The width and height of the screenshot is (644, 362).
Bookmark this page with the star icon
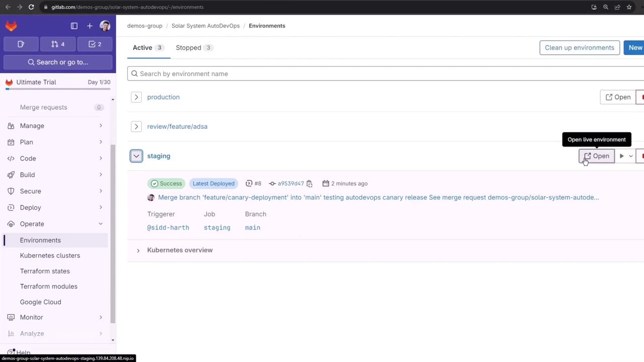[x=629, y=7]
